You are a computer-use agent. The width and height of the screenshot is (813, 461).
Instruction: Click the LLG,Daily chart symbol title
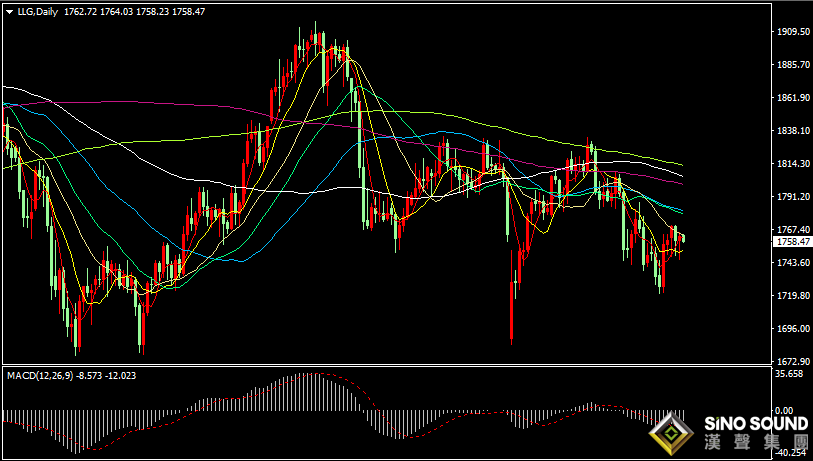[x=38, y=11]
